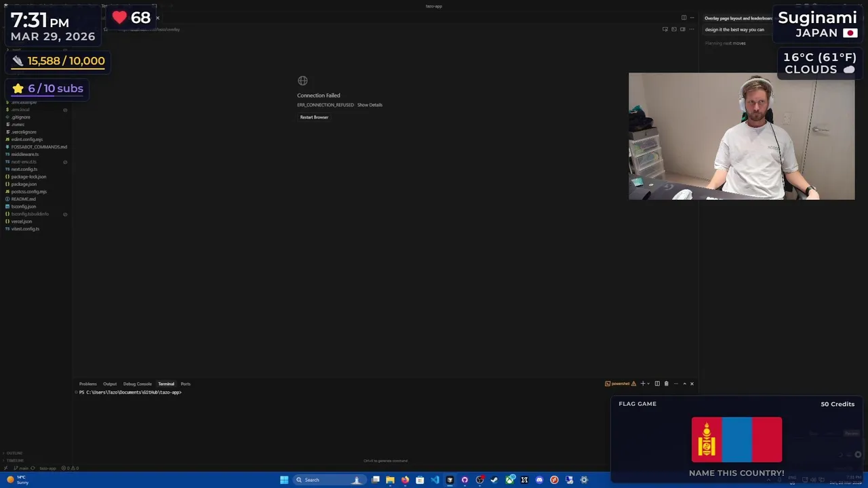868x488 pixels.
Task: Kill terminal with the trash icon
Action: (x=666, y=384)
